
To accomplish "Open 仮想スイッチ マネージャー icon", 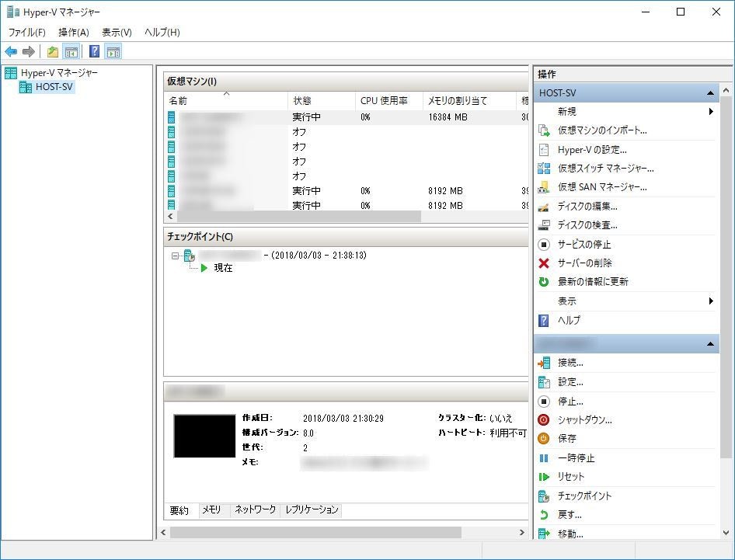I will point(544,169).
